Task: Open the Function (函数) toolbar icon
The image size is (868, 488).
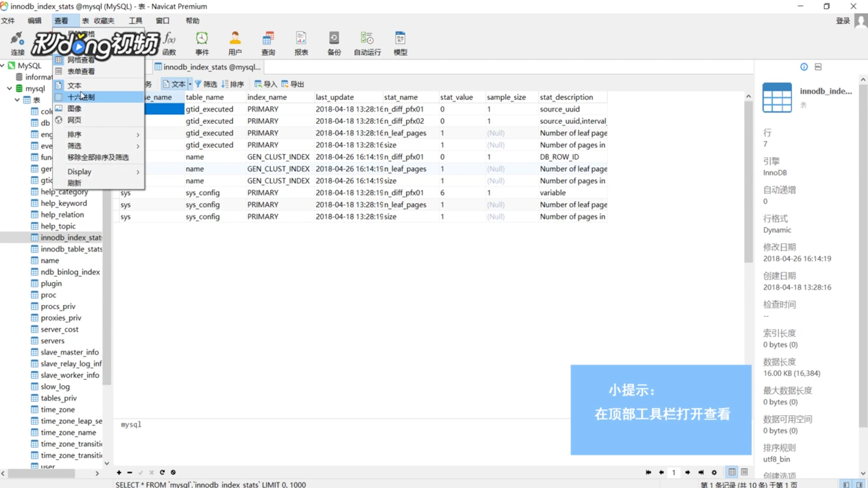Action: [169, 43]
